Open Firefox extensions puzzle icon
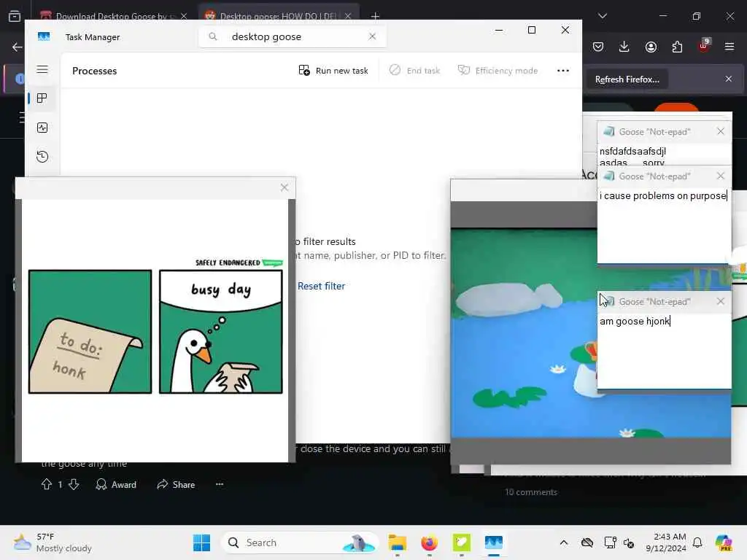This screenshot has width=747, height=560. coord(677,47)
